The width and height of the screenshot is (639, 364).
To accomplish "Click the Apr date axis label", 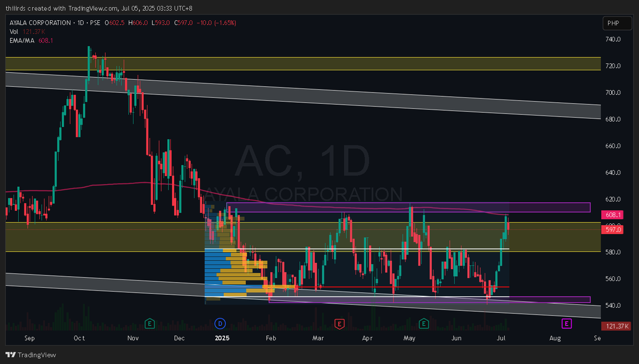I will [367, 338].
